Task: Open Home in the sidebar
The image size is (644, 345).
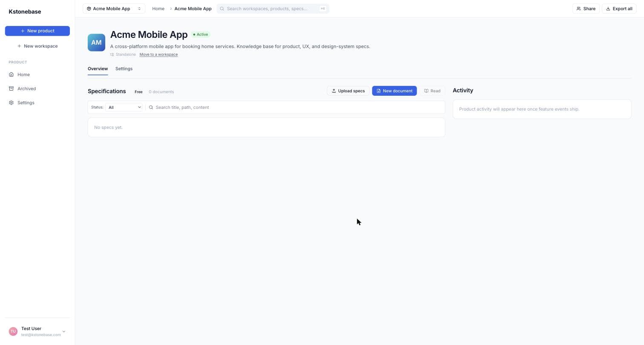Action: tap(37, 74)
